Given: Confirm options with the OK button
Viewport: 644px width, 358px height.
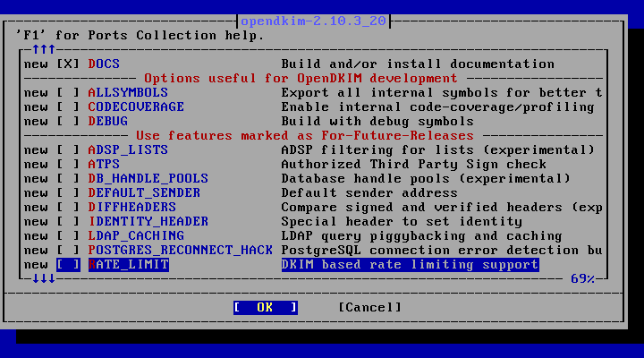Looking at the screenshot, I should pos(266,308).
